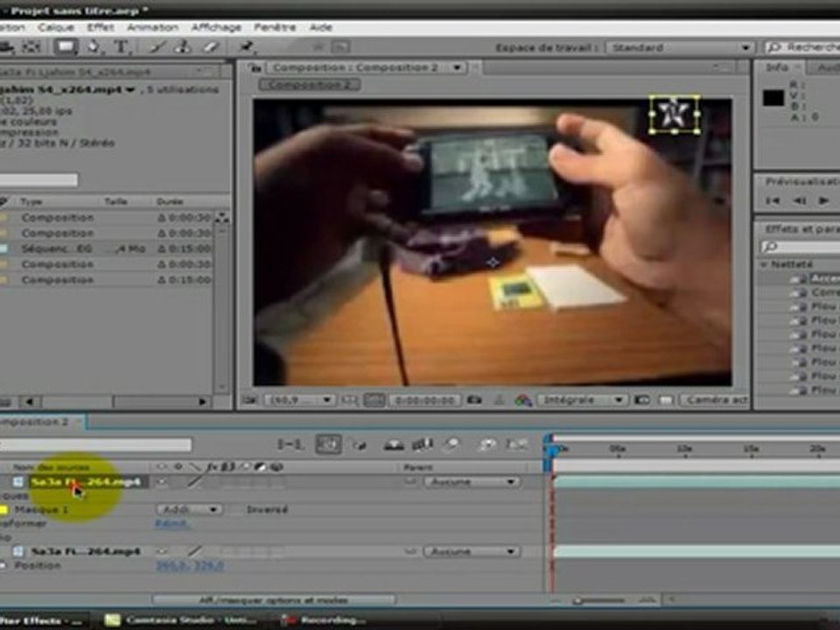Play the preview in Prévisualisation panel
The width and height of the screenshot is (840, 630).
click(824, 200)
